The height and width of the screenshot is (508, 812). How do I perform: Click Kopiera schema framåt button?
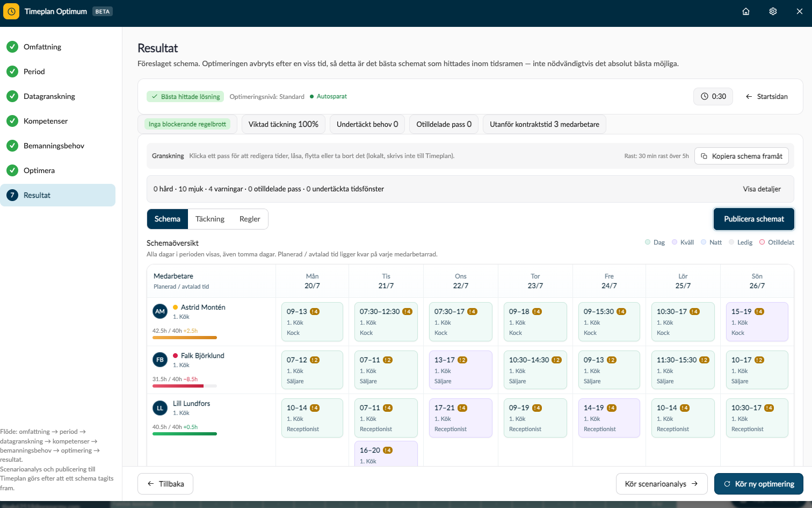742,156
